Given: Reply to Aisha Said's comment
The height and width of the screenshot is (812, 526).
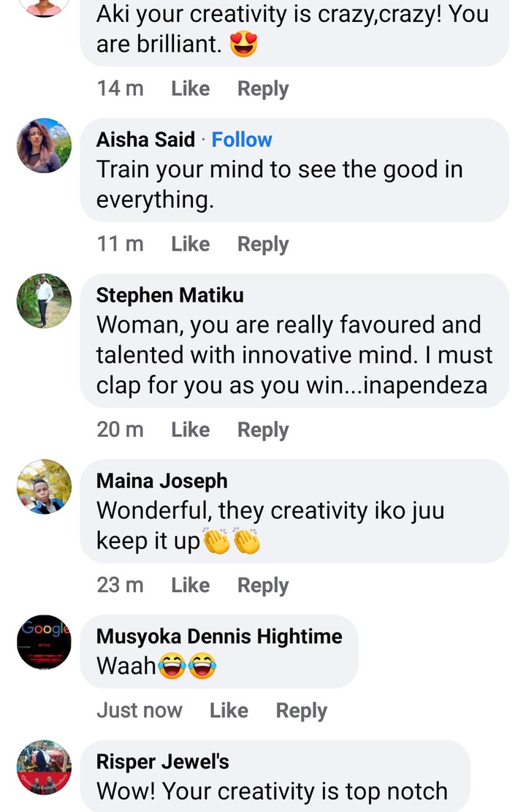Looking at the screenshot, I should (x=263, y=244).
